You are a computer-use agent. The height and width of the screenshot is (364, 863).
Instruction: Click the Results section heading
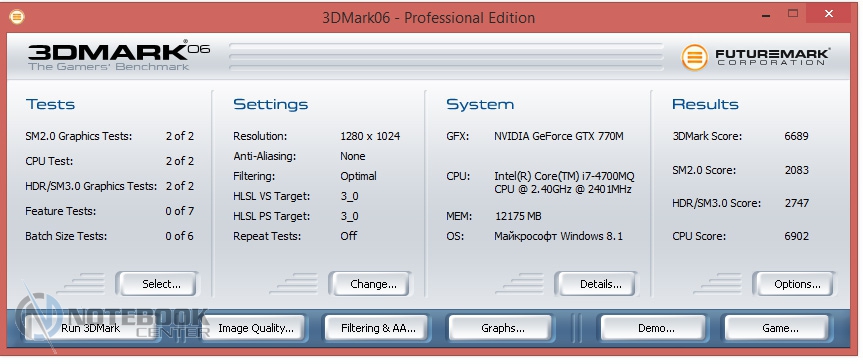705,105
